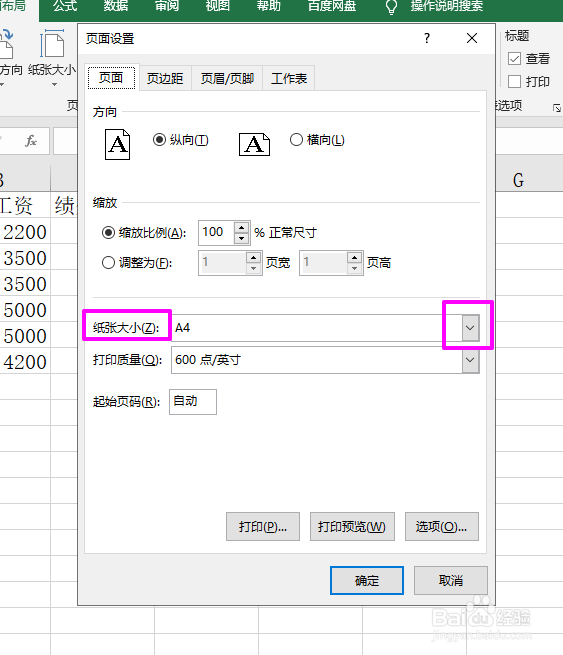Select the cell containing 2200

tap(25, 232)
